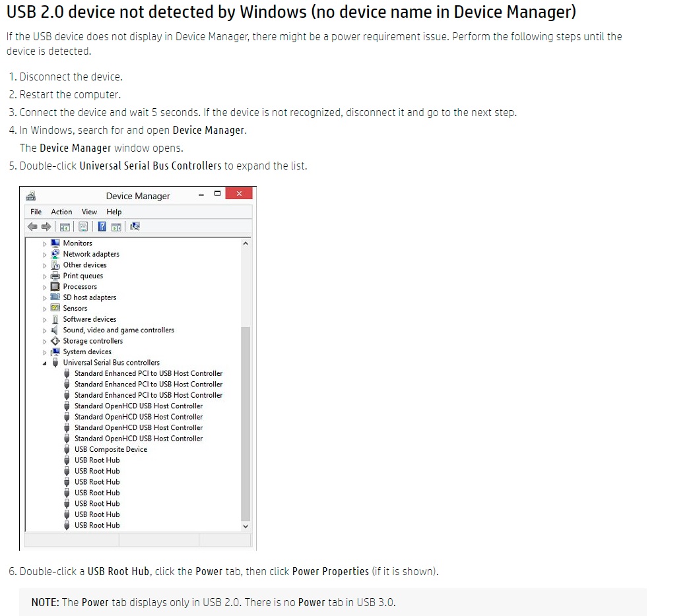
Task: Select the Sensors category icon
Action: click(55, 308)
